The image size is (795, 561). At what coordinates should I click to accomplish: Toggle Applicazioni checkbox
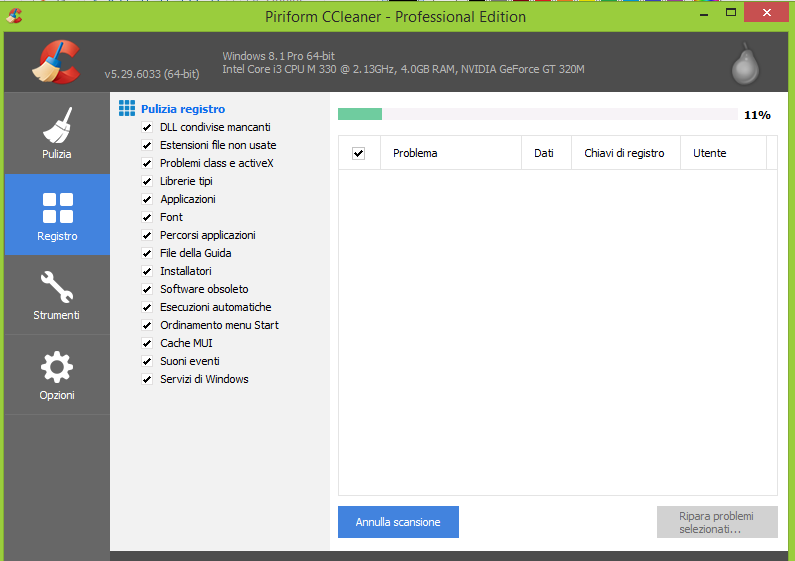[147, 199]
